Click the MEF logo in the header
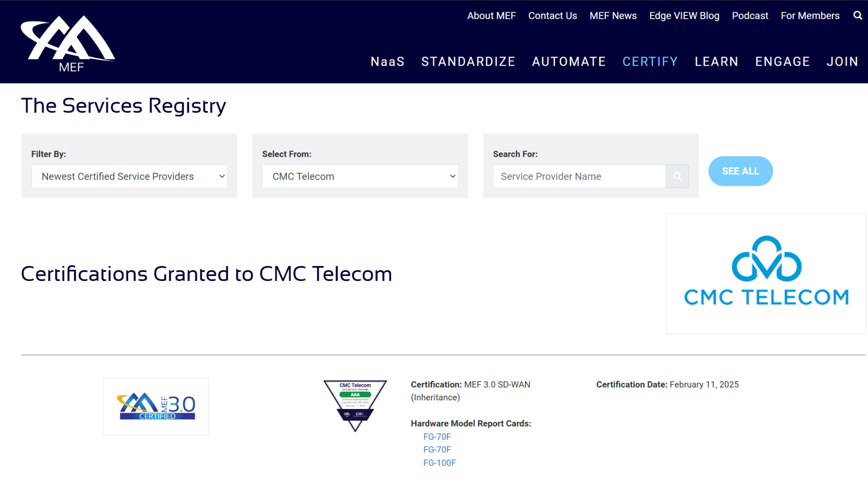 (x=68, y=43)
